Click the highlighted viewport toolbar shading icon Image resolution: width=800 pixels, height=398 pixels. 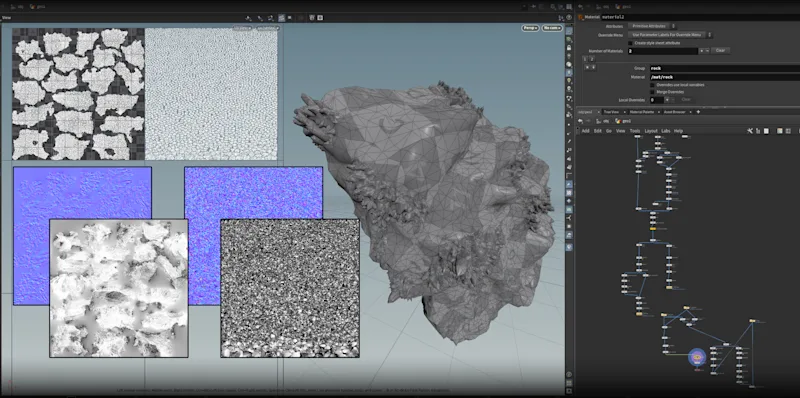(281, 18)
